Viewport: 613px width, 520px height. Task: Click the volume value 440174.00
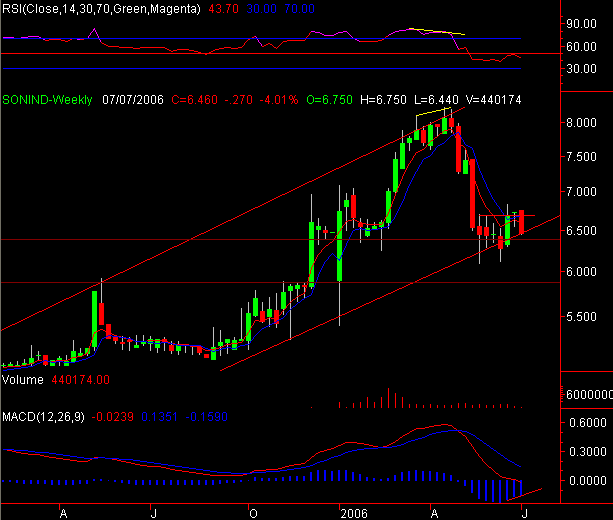tap(81, 380)
